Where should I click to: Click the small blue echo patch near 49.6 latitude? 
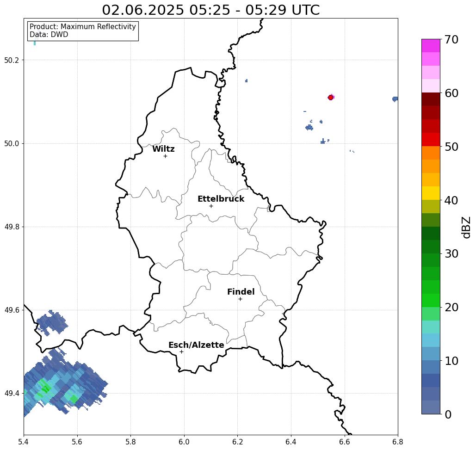(52, 322)
